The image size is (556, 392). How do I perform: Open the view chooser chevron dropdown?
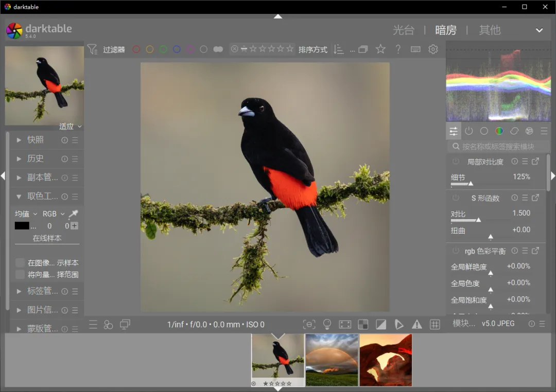coord(540,30)
